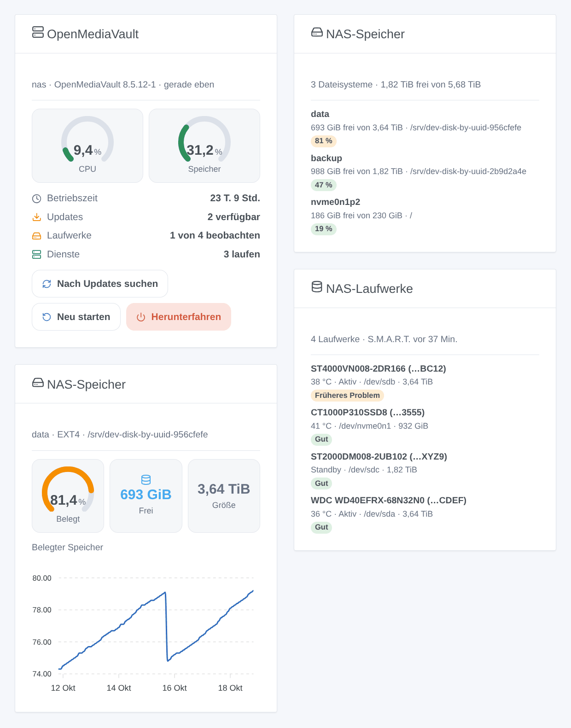Click the 81 % badge under data

click(324, 141)
